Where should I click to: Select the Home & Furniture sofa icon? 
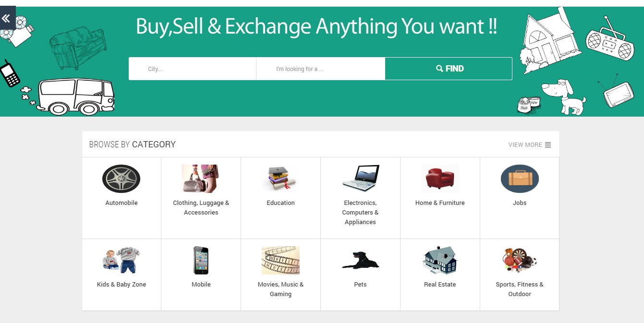(440, 179)
